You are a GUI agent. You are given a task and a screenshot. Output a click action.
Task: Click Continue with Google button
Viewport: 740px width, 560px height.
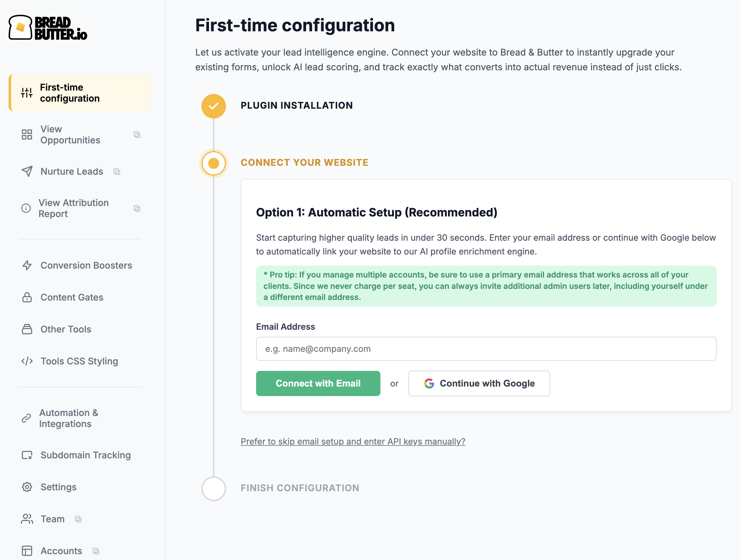tap(479, 383)
